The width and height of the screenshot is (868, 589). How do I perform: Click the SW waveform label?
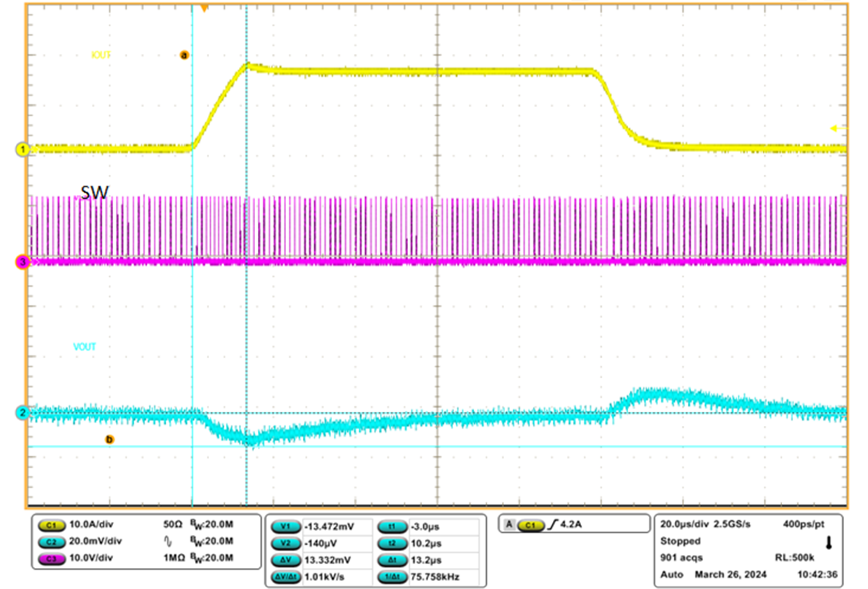(95, 193)
